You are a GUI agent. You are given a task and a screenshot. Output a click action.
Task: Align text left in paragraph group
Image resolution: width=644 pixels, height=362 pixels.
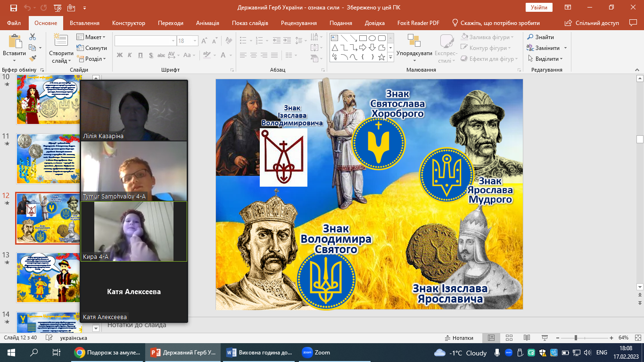click(243, 55)
